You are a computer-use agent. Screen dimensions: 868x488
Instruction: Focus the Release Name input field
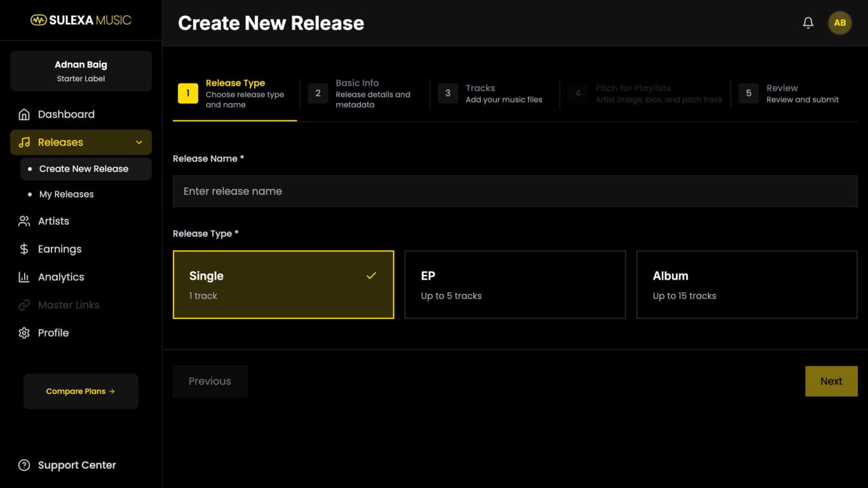(515, 191)
